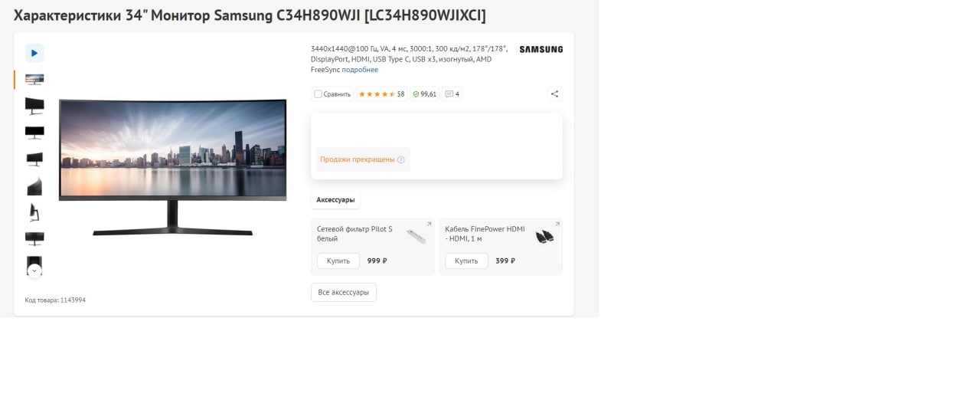The height and width of the screenshot is (410, 980).
Task: Expand more thumbnails with down chevron
Action: tap(34, 271)
